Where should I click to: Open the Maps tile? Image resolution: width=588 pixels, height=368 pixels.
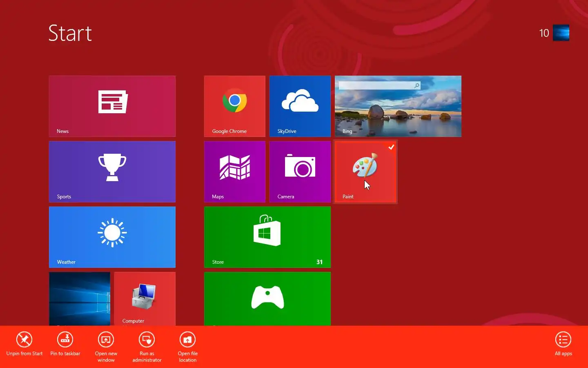[x=235, y=172]
